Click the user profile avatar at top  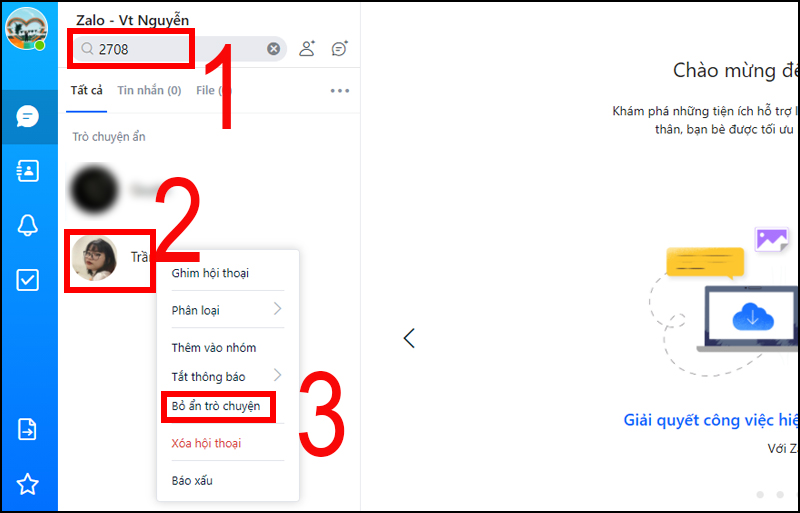[x=27, y=29]
